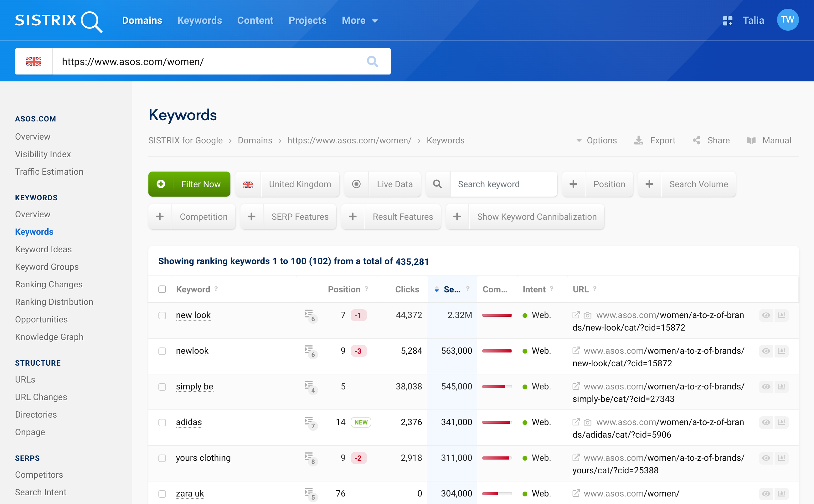Viewport: 814px width, 504px height.
Task: Open the TW user avatar
Action: click(788, 20)
